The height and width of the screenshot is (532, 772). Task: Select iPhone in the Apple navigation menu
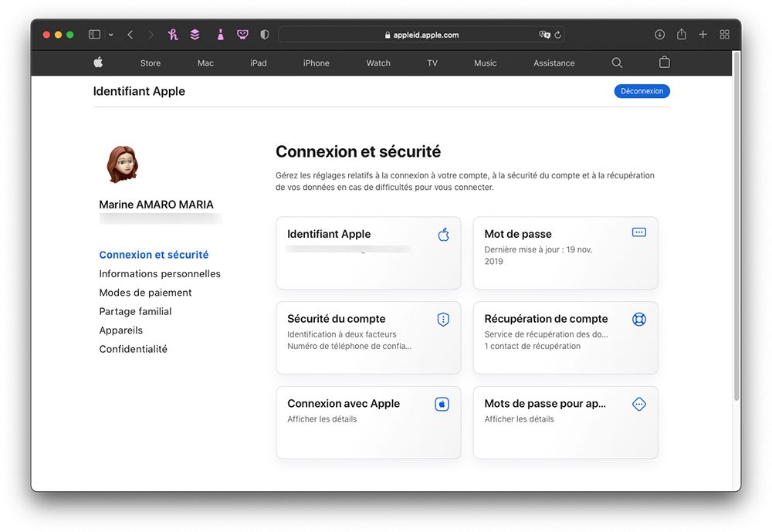coord(316,63)
